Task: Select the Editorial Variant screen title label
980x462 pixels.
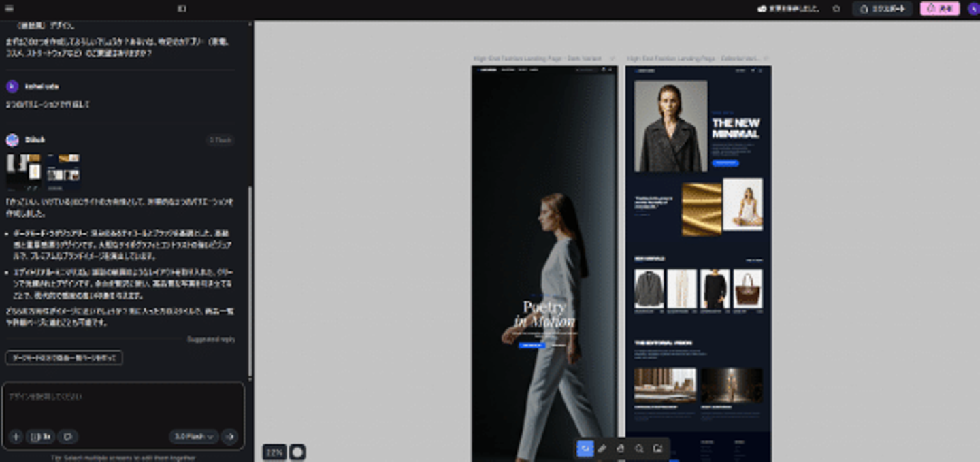Action: (693, 59)
